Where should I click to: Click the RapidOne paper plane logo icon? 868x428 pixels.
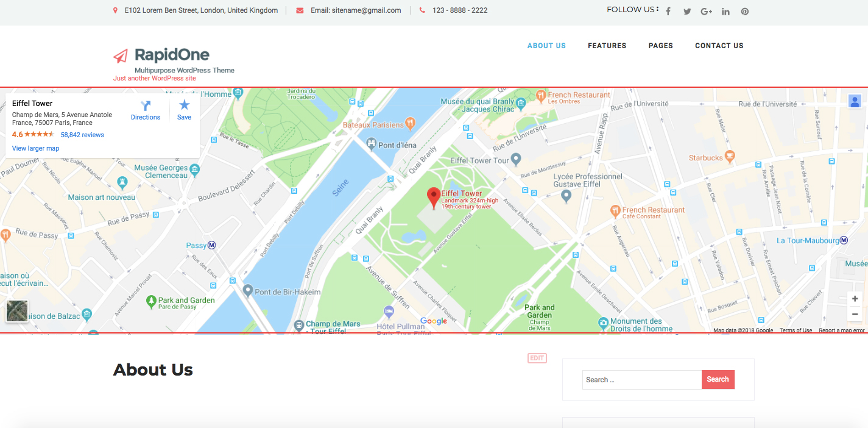pyautogui.click(x=121, y=56)
